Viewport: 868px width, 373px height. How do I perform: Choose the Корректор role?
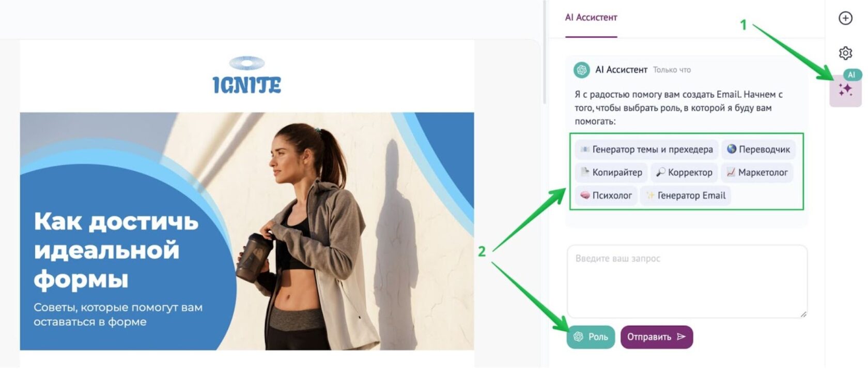pos(684,172)
